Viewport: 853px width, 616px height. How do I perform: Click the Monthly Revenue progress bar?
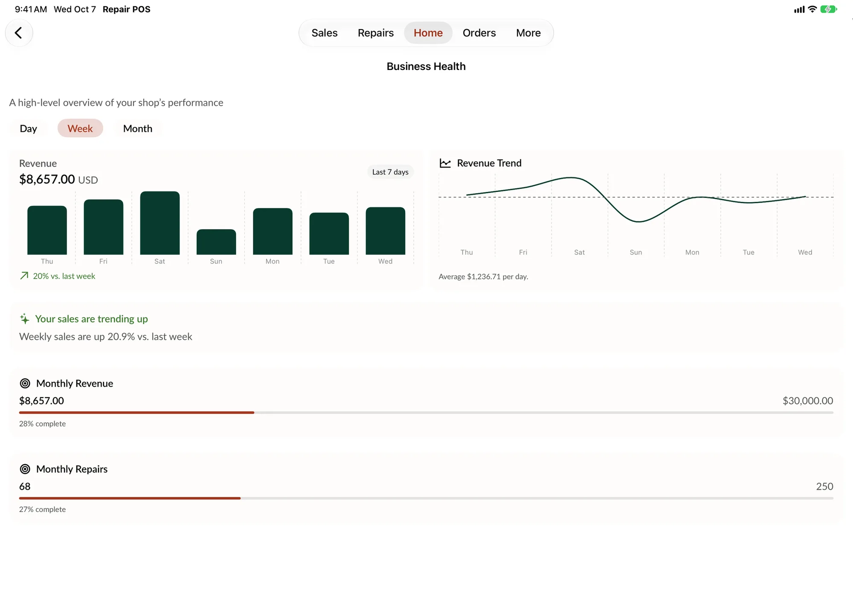[x=426, y=413]
